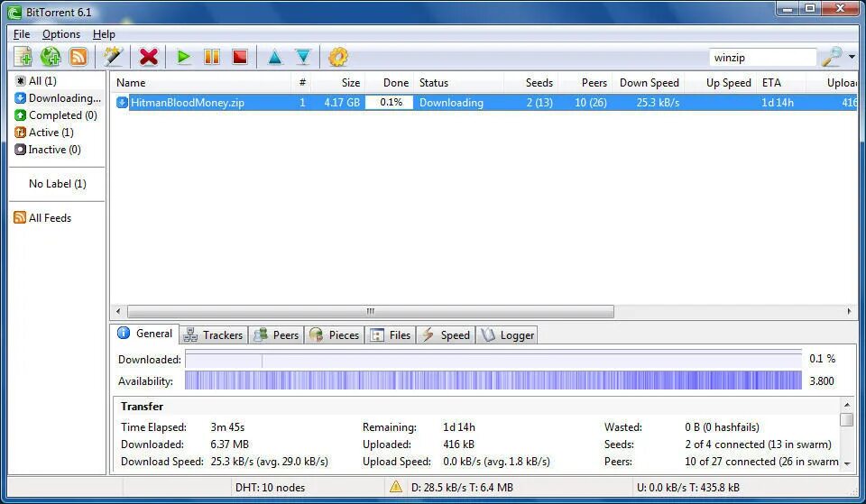This screenshot has width=866, height=504.
Task: Switch to the General tab
Action: click(x=144, y=334)
